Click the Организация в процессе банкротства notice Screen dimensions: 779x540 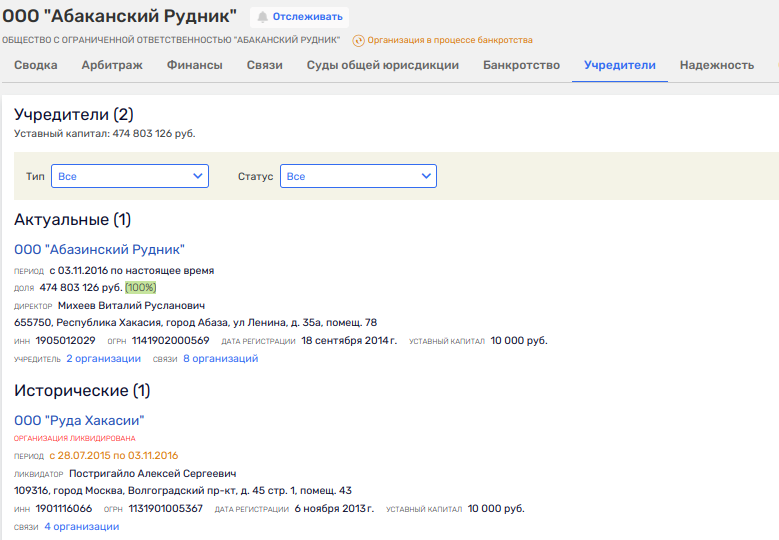point(450,40)
